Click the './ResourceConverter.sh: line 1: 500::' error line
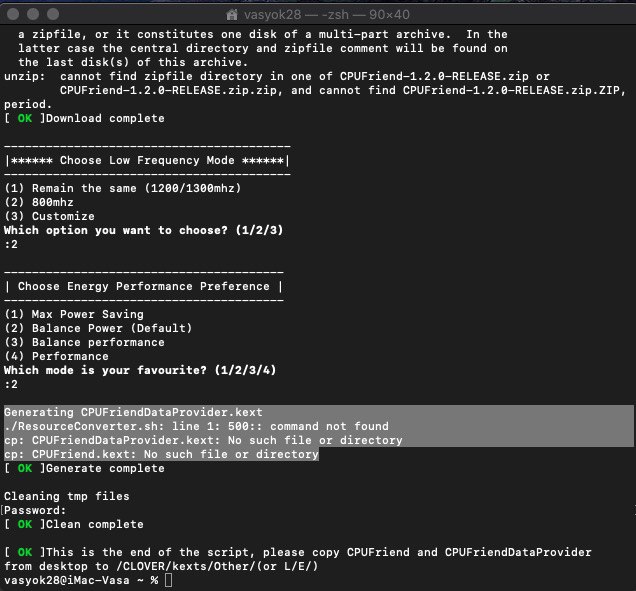Image resolution: width=636 pixels, height=591 pixels. (196, 426)
